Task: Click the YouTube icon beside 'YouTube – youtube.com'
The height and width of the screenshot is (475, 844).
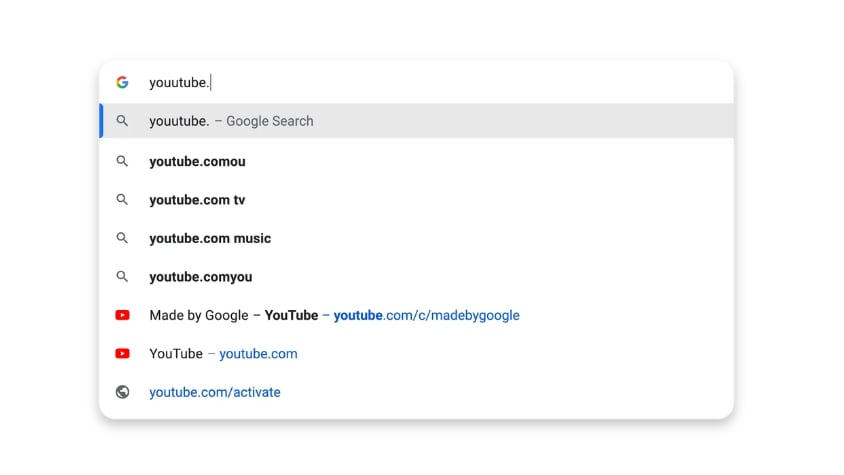Action: 122,353
